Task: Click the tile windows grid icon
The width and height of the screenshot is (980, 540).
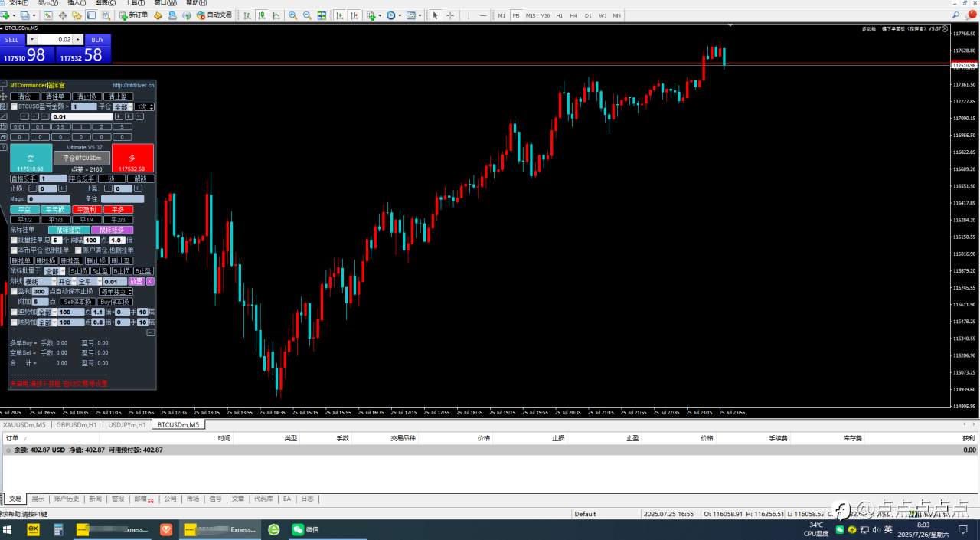Action: pyautogui.click(x=322, y=15)
